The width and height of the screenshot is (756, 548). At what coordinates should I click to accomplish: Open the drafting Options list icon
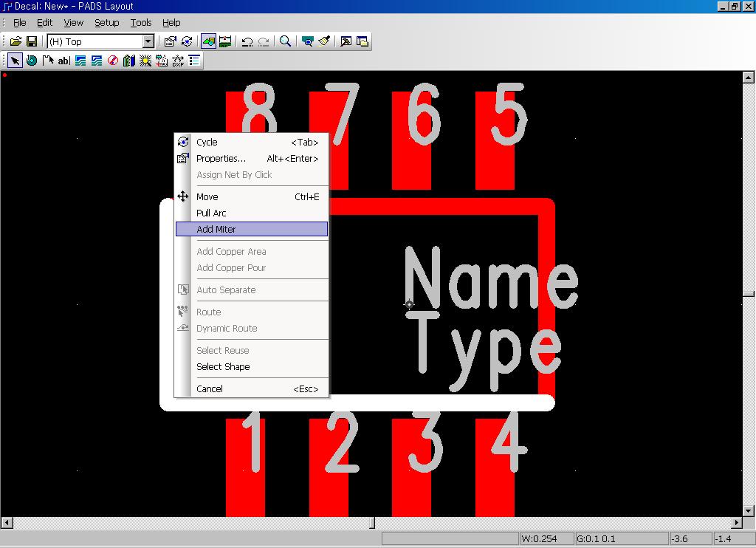point(194,61)
